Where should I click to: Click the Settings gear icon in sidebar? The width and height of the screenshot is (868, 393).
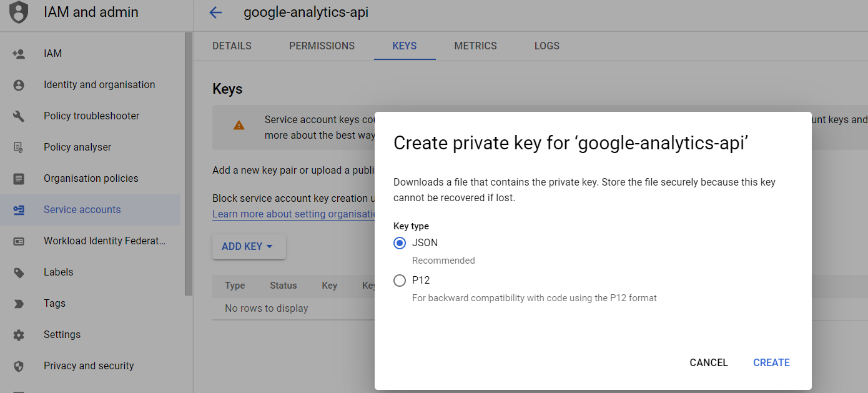(x=19, y=335)
